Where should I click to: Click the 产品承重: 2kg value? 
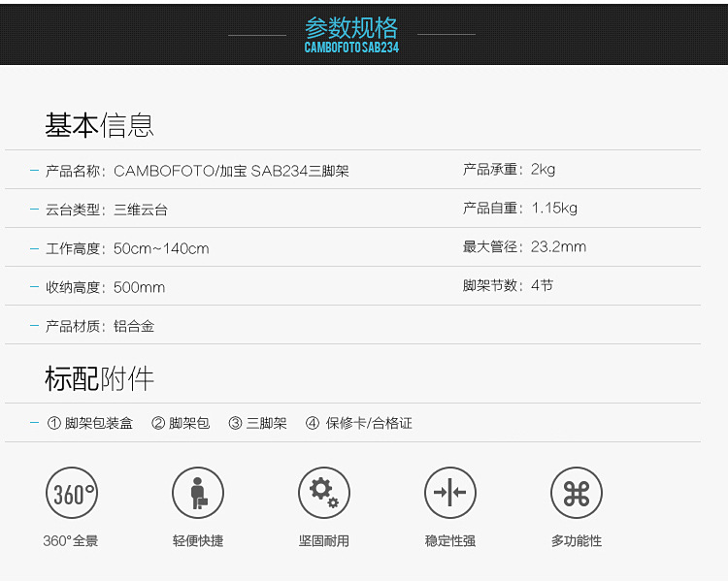pyautogui.click(x=509, y=170)
